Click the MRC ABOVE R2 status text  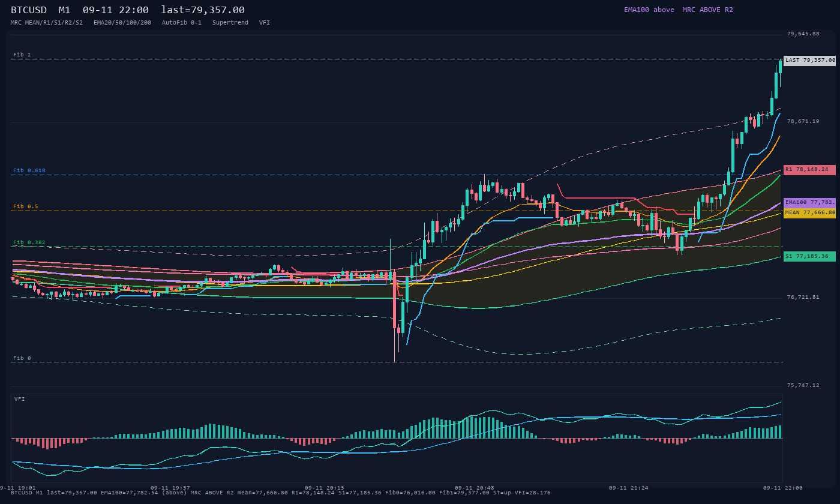click(x=708, y=10)
